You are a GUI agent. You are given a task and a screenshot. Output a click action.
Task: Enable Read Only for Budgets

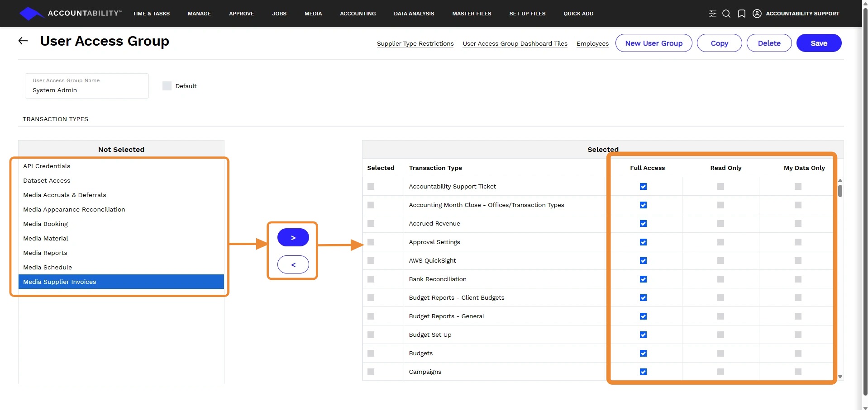(720, 353)
